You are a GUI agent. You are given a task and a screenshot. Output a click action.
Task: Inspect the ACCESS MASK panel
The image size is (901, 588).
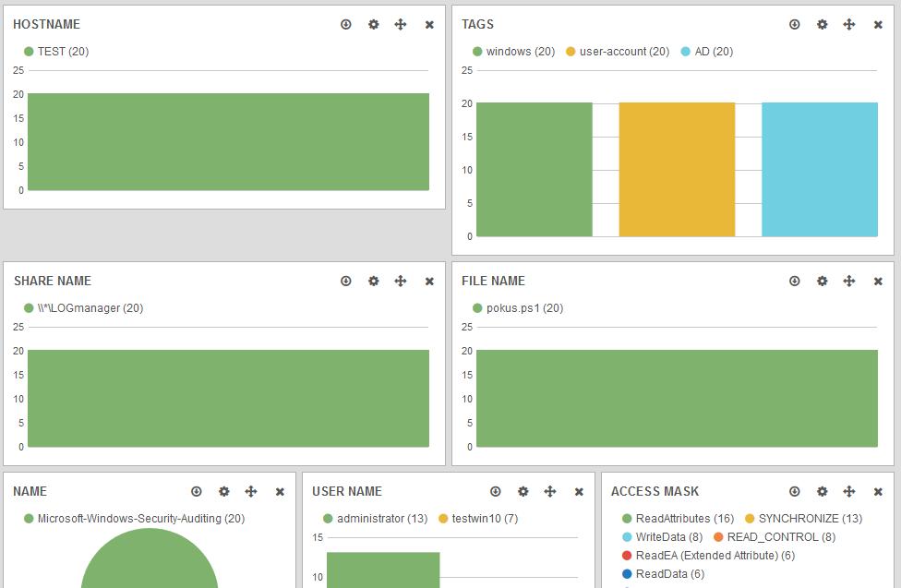[x=795, y=491]
